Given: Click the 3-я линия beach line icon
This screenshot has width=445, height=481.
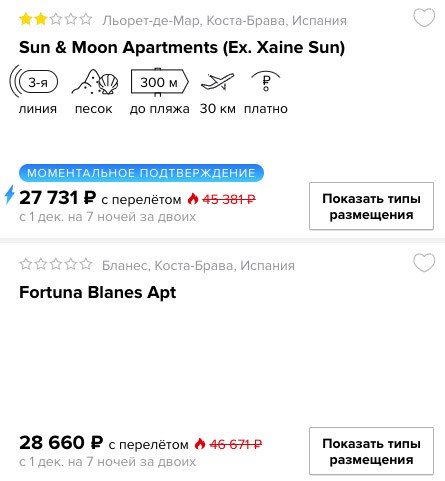Looking at the screenshot, I should pos(34,82).
